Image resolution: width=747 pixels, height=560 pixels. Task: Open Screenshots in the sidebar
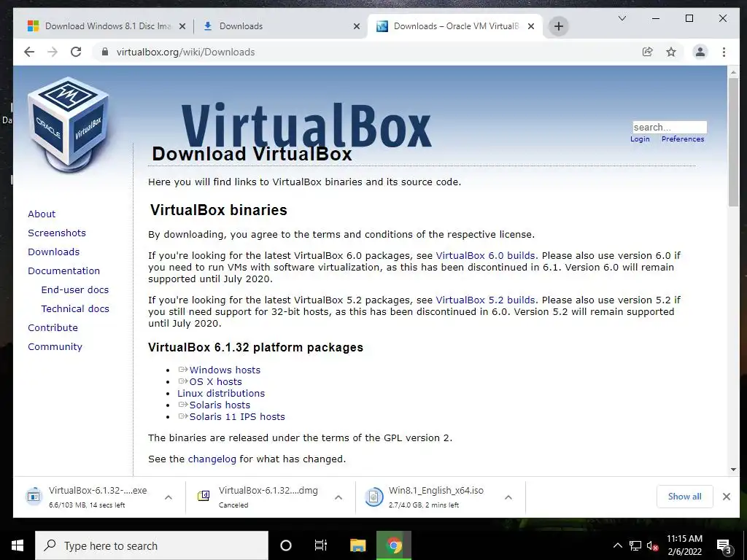coord(57,233)
